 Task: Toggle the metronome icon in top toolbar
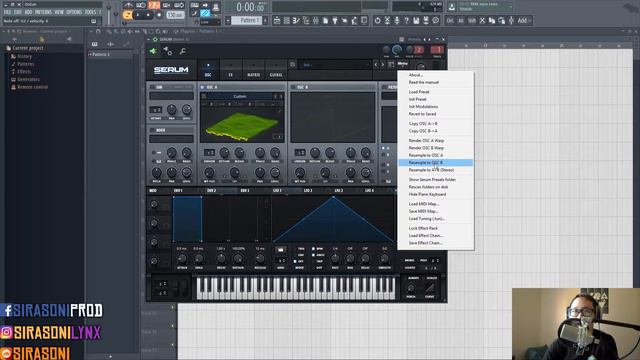click(128, 5)
